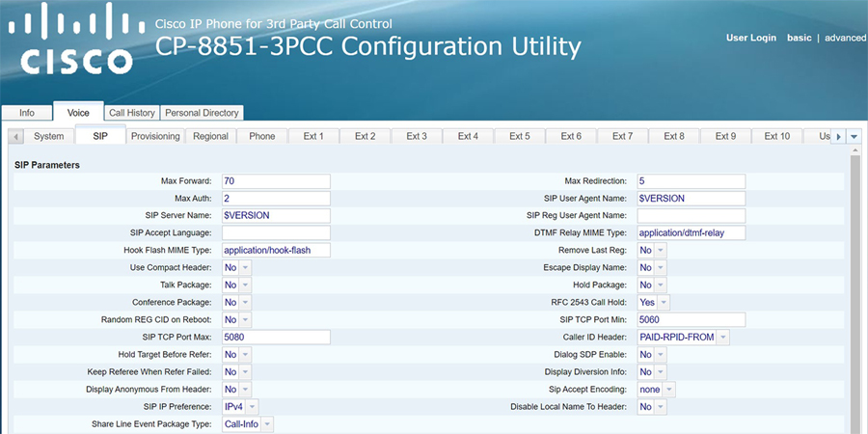
Task: Switch to basic view link
Action: click(x=799, y=38)
